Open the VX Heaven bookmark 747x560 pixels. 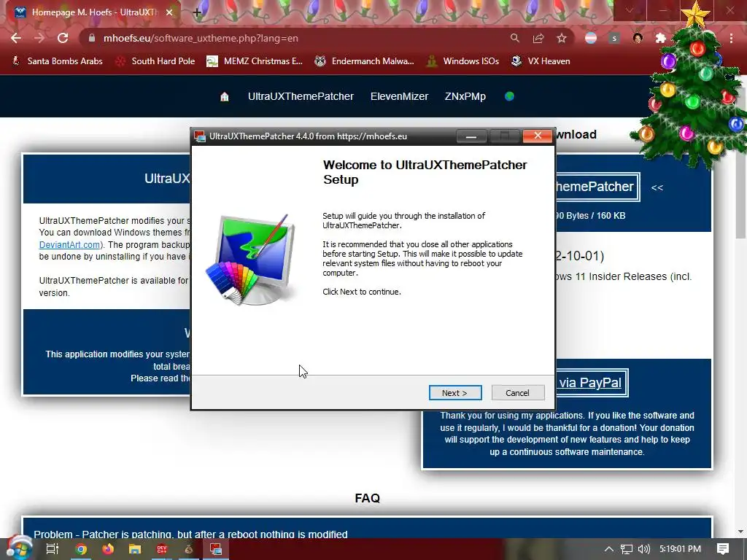point(541,61)
